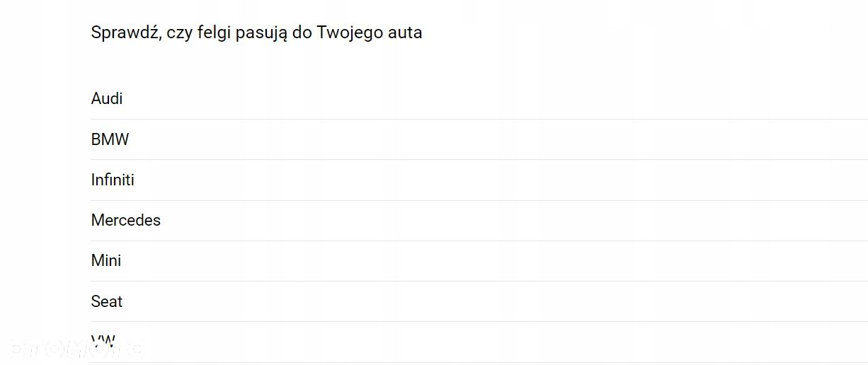Choose the Mini text label

tap(106, 260)
